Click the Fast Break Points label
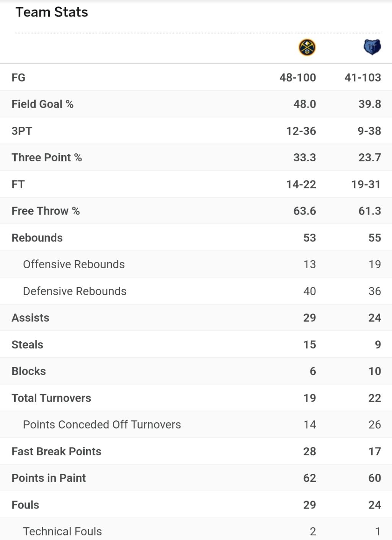The width and height of the screenshot is (392, 540). click(x=56, y=451)
